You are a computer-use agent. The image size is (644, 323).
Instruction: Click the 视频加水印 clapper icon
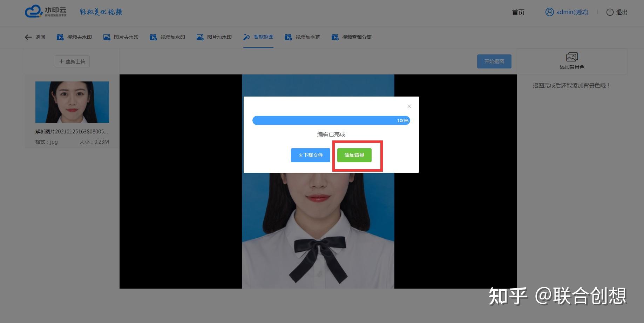pos(154,37)
